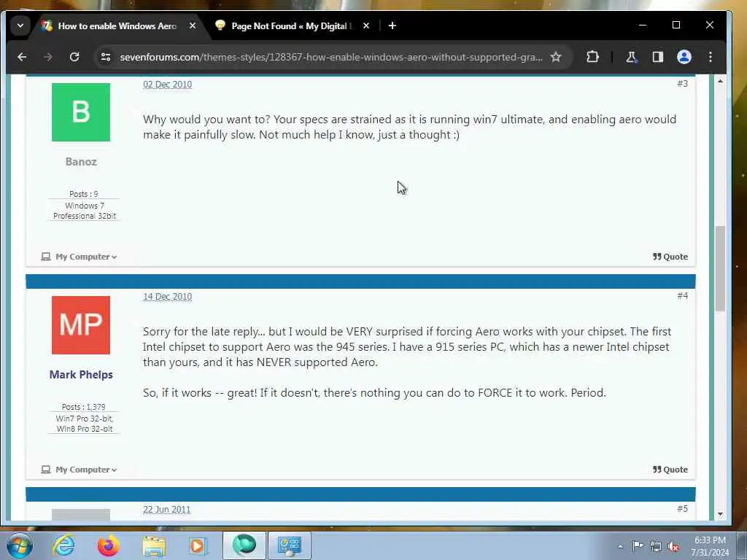Click page scrollbar up arrow
747x560 pixels.
[x=720, y=81]
